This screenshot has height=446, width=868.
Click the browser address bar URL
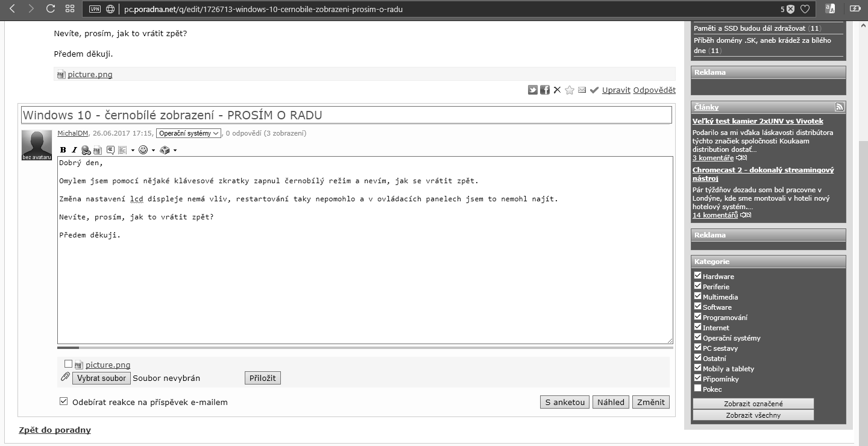tap(263, 9)
